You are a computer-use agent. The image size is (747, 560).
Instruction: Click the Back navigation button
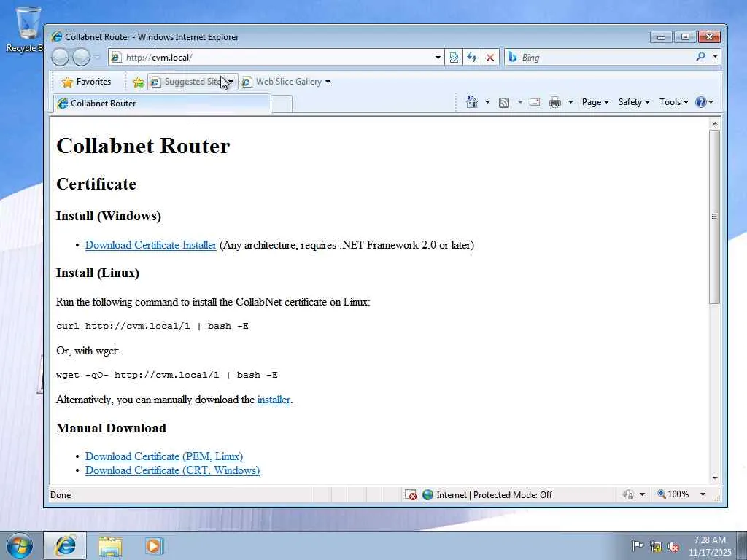click(60, 57)
